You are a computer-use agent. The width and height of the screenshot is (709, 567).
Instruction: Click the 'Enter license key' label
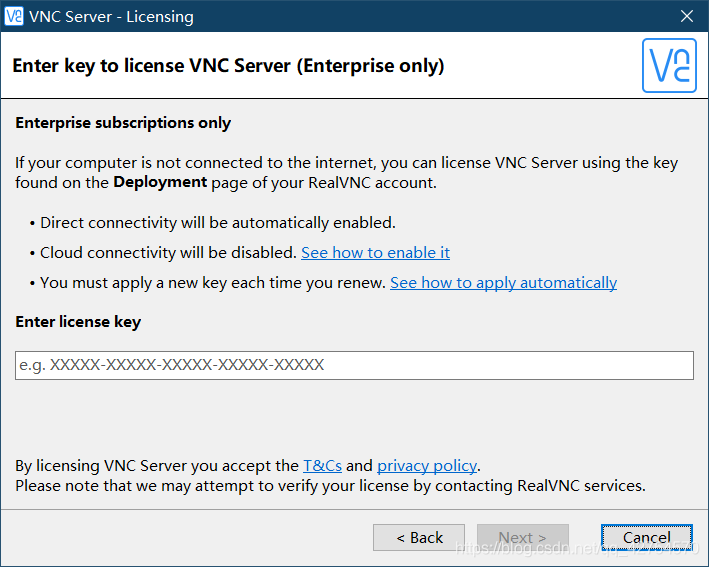pos(78,322)
